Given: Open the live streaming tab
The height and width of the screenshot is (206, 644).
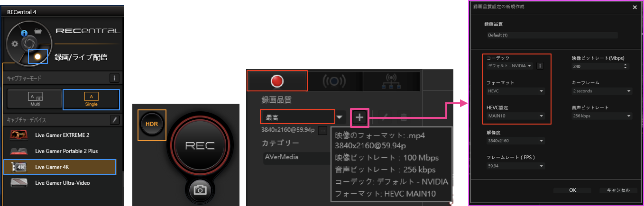Looking at the screenshot, I should click(x=334, y=81).
